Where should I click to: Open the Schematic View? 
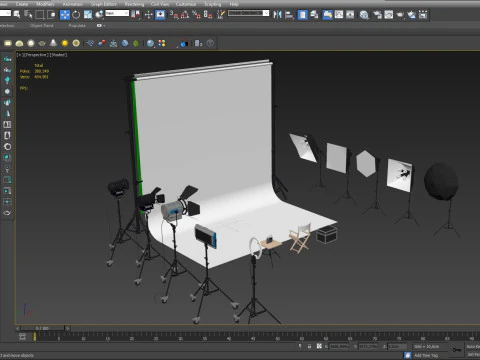[x=350, y=14]
